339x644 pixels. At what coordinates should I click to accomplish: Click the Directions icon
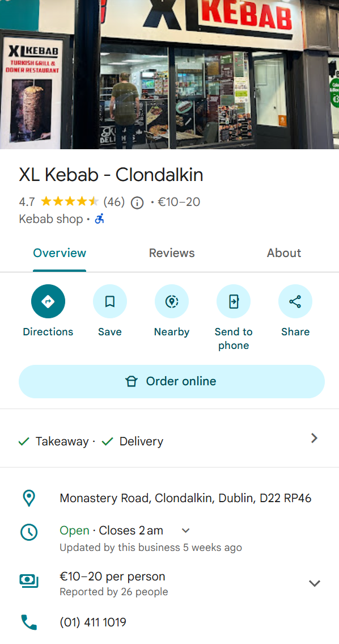coord(48,301)
